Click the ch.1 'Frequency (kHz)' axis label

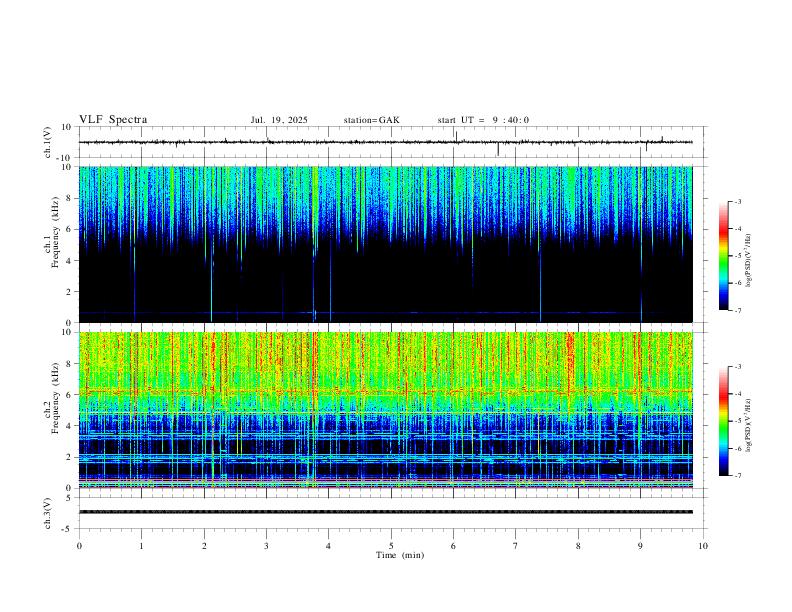coord(55,232)
